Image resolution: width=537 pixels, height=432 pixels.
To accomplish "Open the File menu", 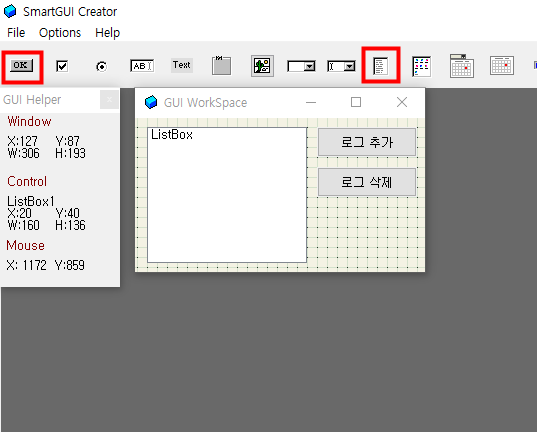I will pos(16,33).
